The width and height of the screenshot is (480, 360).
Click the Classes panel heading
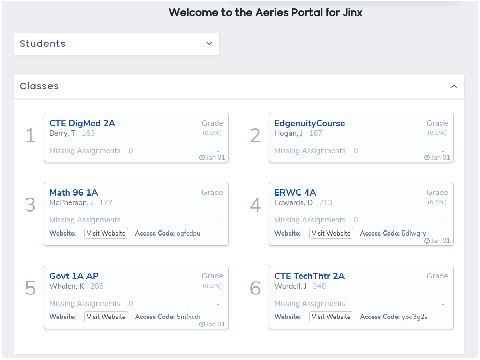pos(39,86)
